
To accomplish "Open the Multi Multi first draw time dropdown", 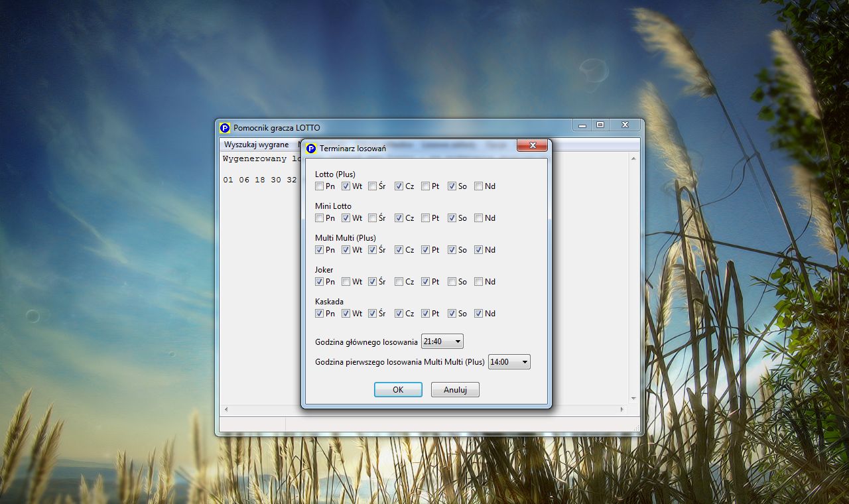I will (509, 362).
